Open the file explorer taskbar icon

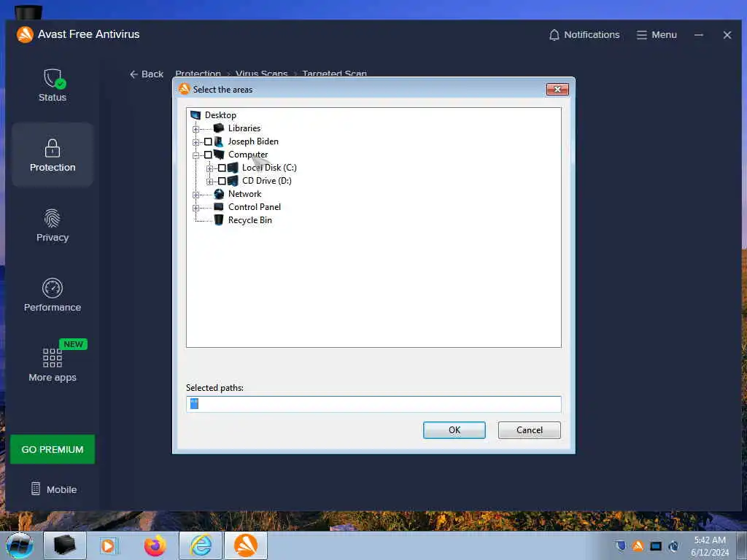65,545
